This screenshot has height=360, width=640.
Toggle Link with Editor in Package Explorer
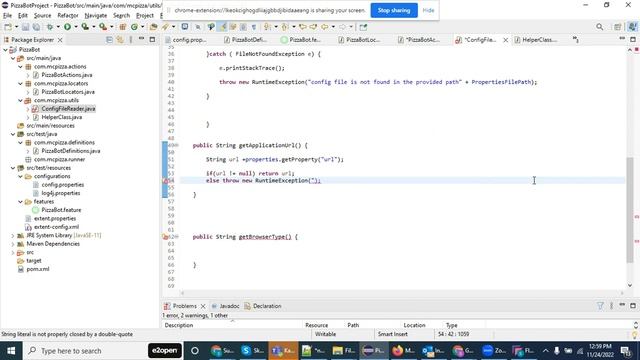(120, 40)
